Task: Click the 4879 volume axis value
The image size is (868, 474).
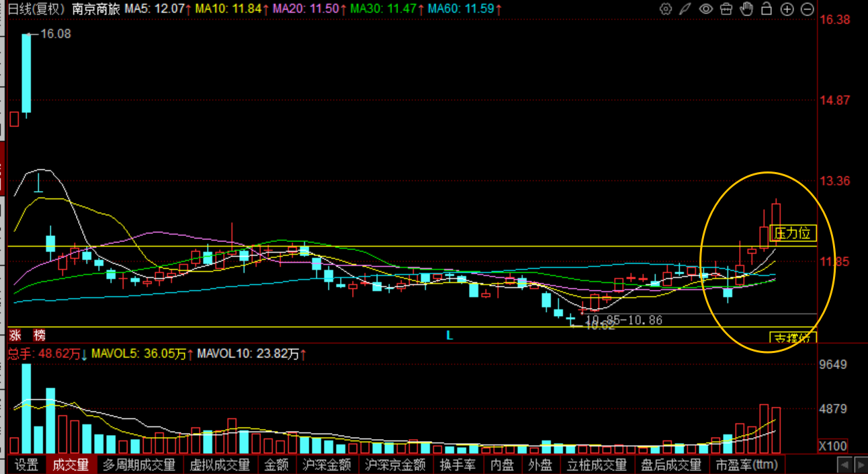Action: pyautogui.click(x=833, y=409)
